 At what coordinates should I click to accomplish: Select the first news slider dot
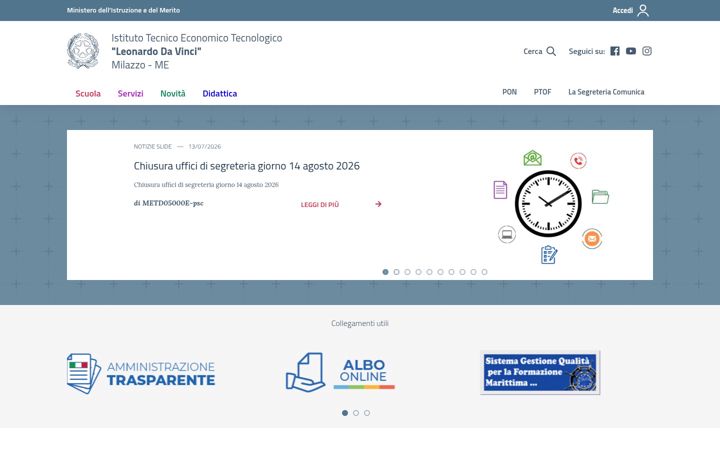click(x=385, y=272)
